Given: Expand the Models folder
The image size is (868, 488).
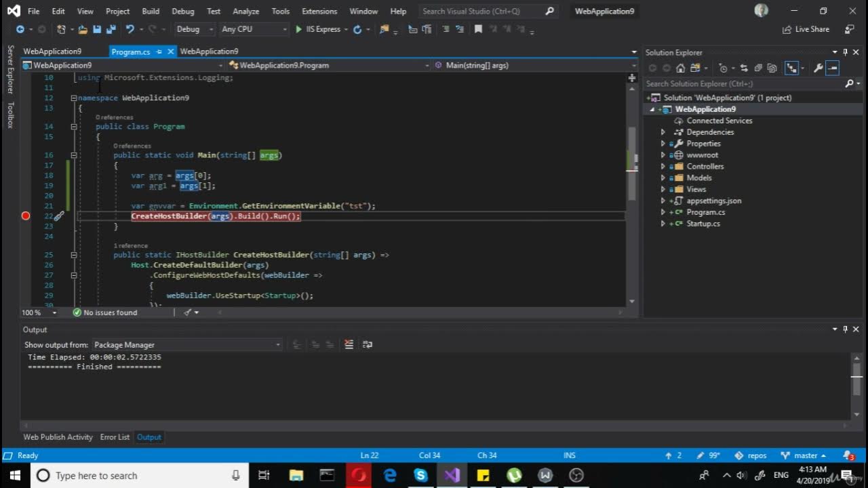Looking at the screenshot, I should tap(663, 178).
